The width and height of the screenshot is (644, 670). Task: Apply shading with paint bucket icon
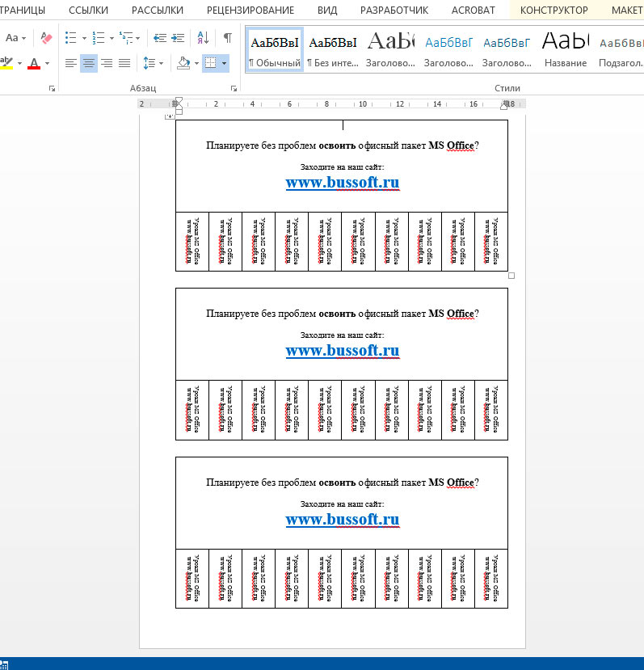click(183, 63)
